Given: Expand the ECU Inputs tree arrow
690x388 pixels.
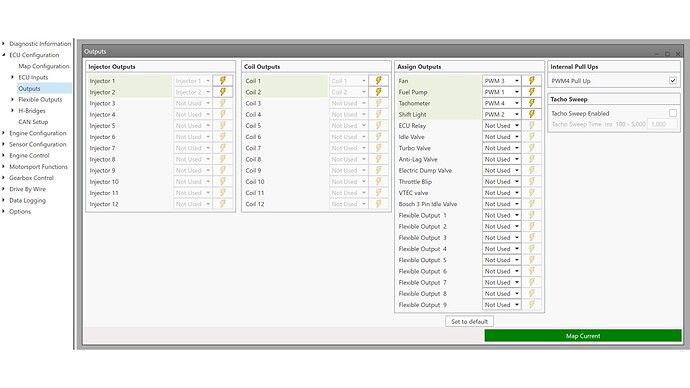Looking at the screenshot, I should click(x=12, y=77).
